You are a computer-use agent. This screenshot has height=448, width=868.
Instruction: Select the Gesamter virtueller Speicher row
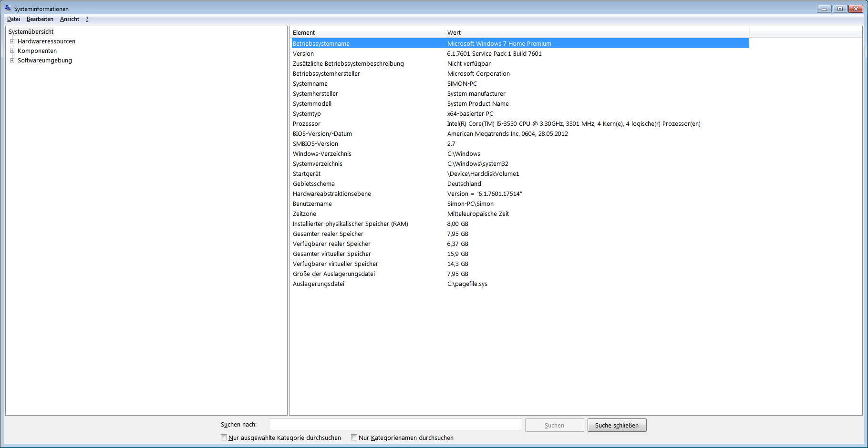click(x=520, y=254)
